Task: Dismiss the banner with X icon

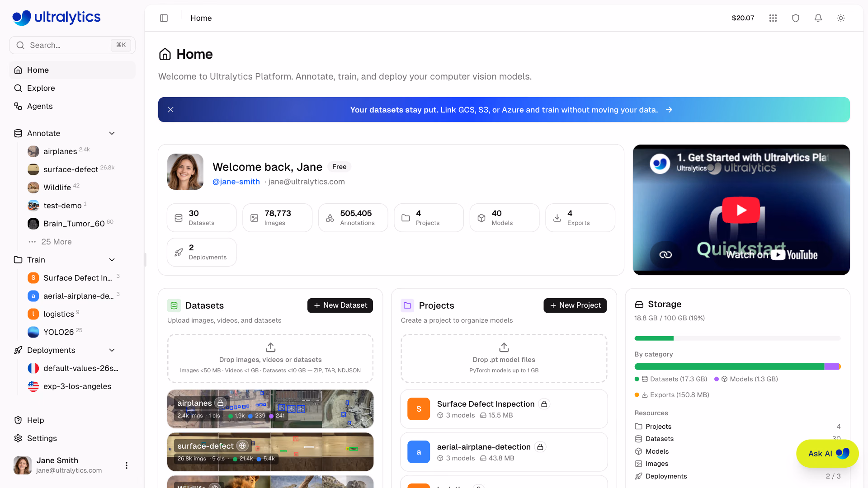Action: point(171,110)
